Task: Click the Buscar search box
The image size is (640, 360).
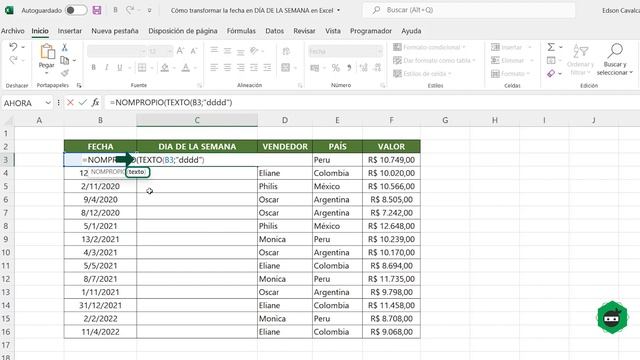Action: point(469,10)
